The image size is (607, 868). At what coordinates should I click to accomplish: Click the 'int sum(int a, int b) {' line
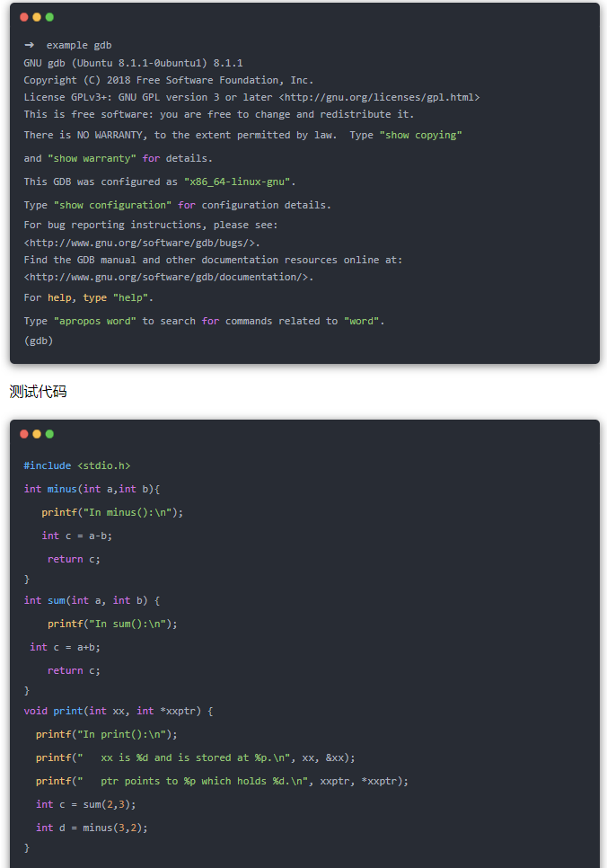coord(92,600)
